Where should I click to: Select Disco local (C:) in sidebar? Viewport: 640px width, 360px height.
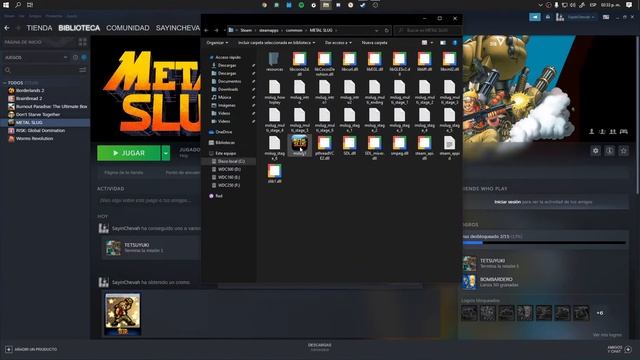point(229,162)
